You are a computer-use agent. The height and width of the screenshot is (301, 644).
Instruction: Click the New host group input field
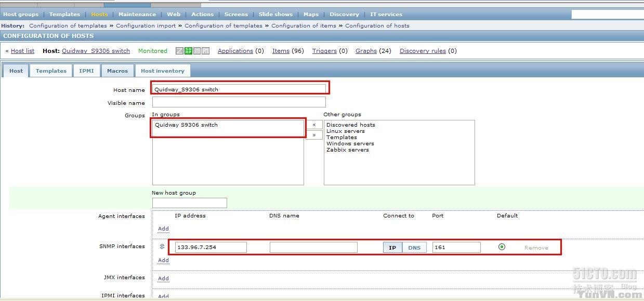189,203
